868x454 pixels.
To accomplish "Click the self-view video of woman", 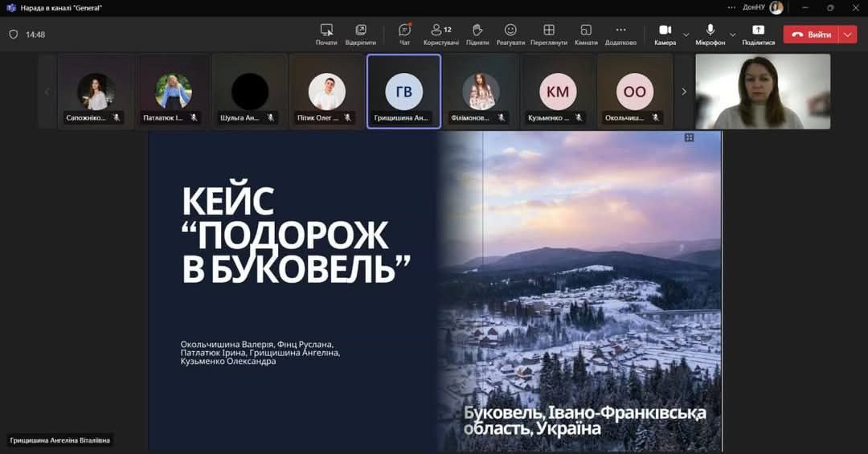I will pyautogui.click(x=763, y=92).
